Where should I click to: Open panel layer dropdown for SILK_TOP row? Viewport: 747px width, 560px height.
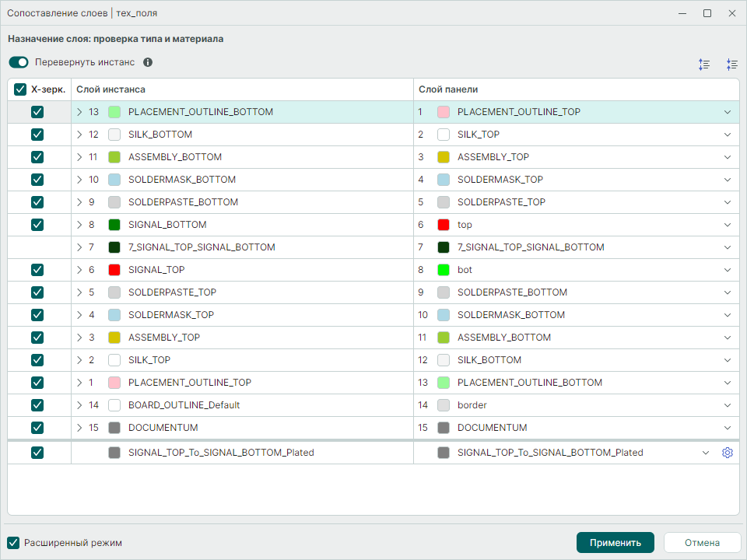(727, 135)
